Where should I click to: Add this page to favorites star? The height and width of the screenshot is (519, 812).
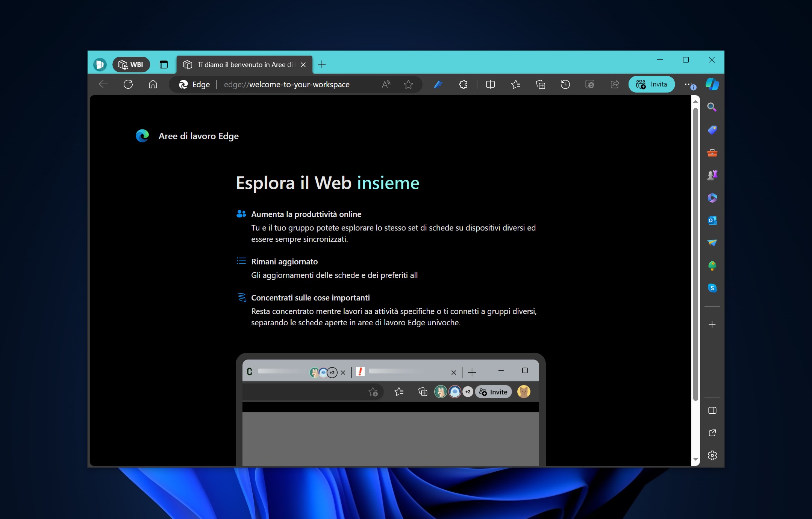coord(409,84)
